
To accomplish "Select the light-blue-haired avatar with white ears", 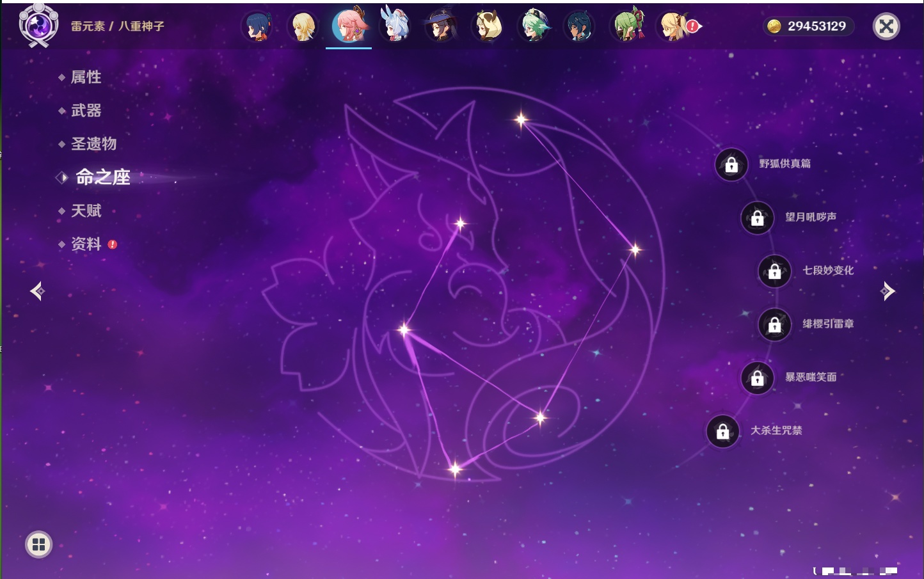I will [x=395, y=25].
